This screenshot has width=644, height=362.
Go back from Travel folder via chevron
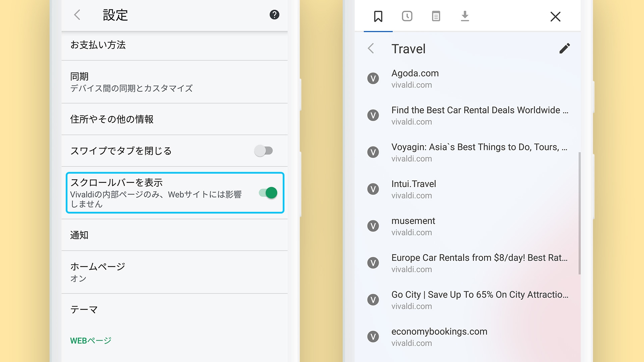[371, 49]
